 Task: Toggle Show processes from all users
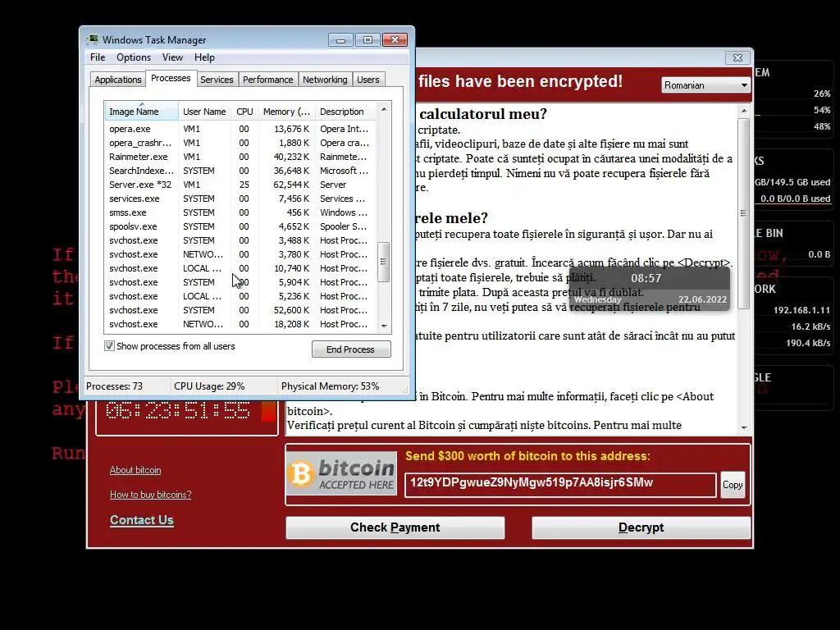click(109, 346)
